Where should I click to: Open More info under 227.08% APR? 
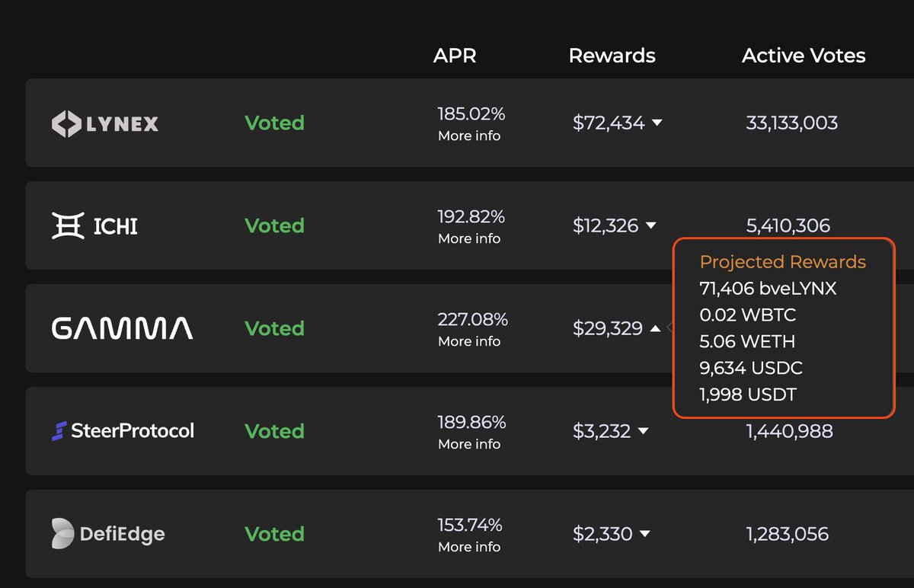(469, 341)
